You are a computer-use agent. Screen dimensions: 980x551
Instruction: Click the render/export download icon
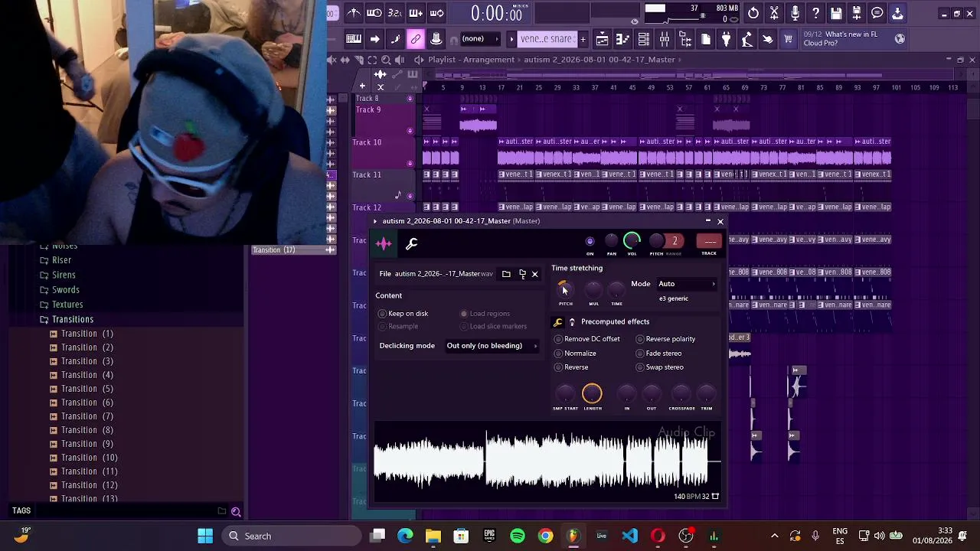click(x=897, y=13)
